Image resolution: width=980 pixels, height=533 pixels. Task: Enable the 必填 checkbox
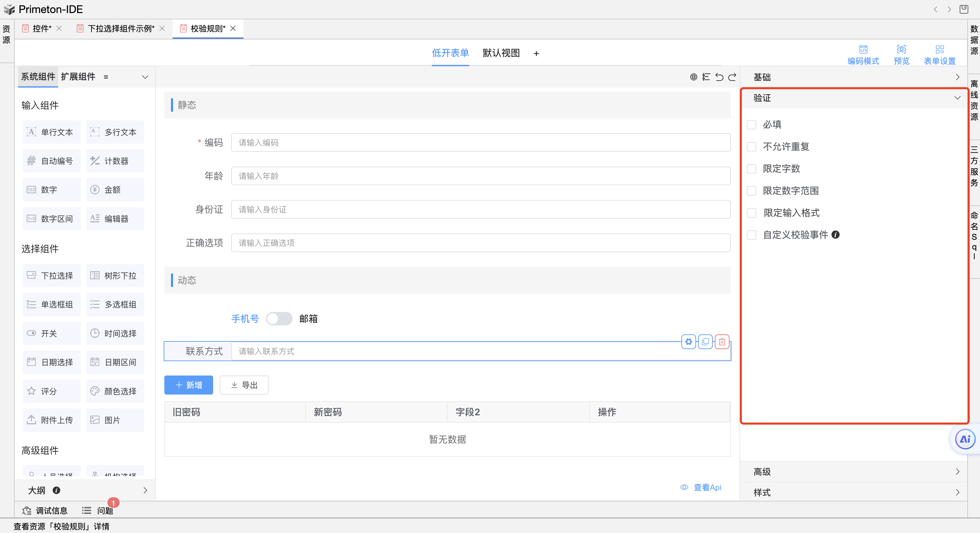[x=752, y=125]
